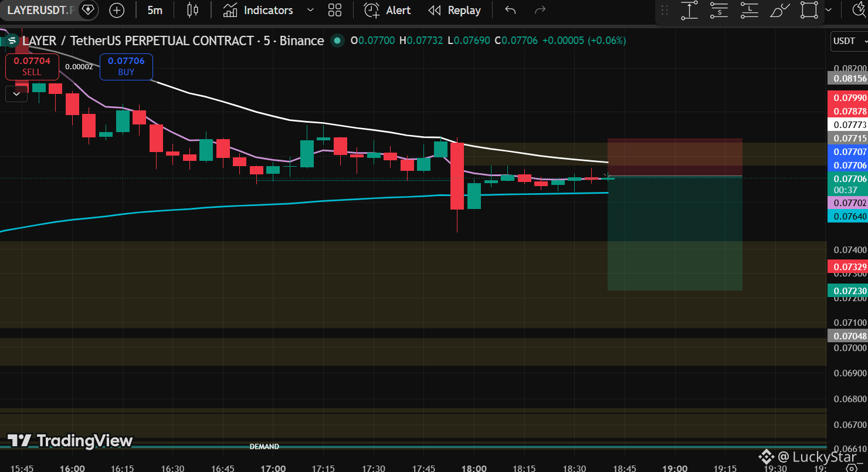The width and height of the screenshot is (868, 472).
Task: Click the 0.00002 spread value
Action: (x=79, y=66)
